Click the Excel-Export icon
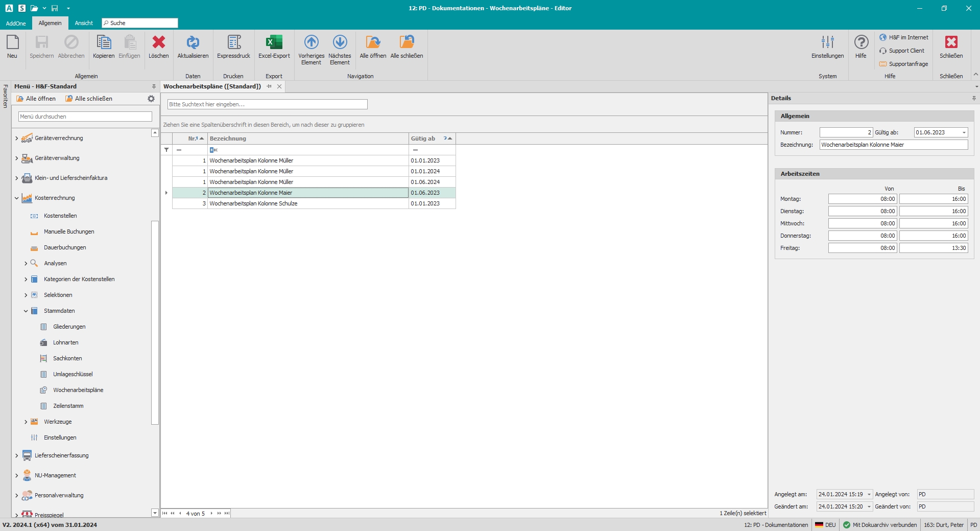The image size is (980, 531). pos(274,43)
